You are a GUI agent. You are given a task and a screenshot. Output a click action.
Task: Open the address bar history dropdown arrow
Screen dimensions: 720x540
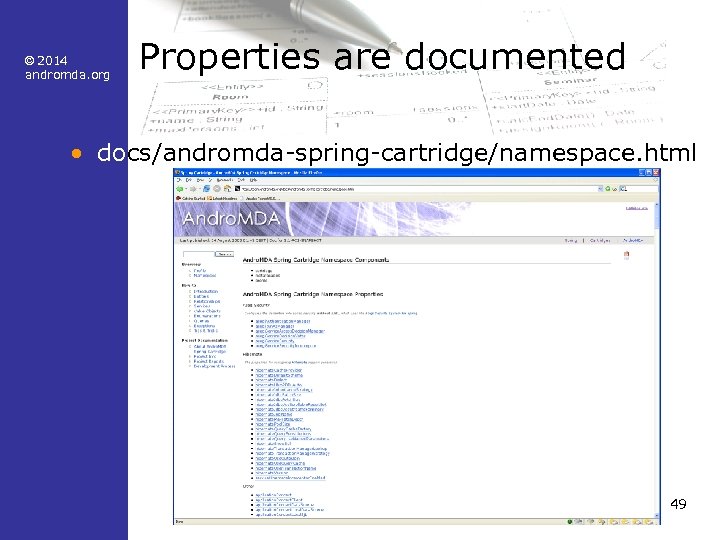pyautogui.click(x=600, y=189)
